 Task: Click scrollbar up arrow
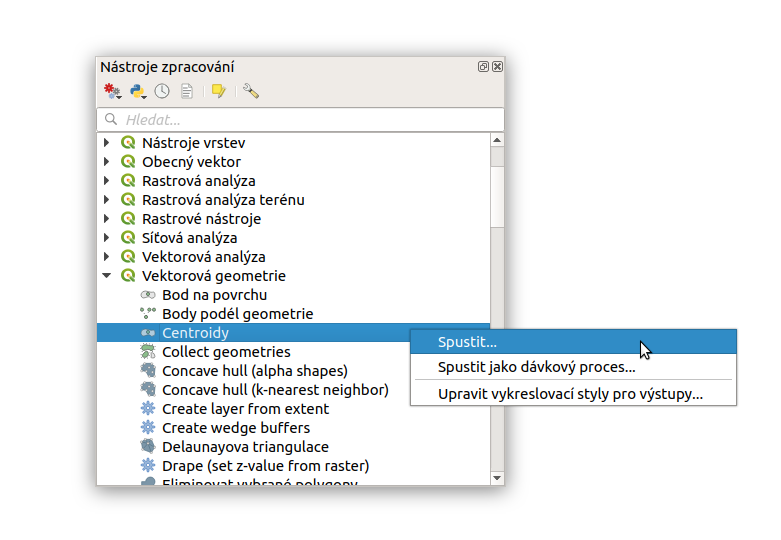(x=497, y=140)
